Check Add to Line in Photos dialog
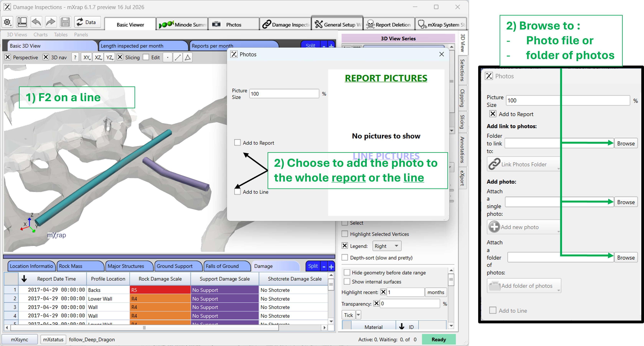 [x=237, y=191]
